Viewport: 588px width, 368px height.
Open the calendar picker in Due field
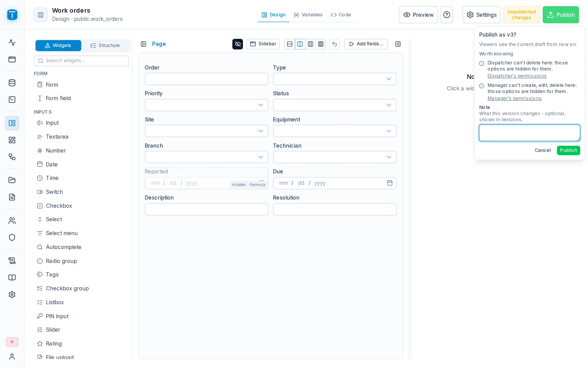pyautogui.click(x=390, y=183)
